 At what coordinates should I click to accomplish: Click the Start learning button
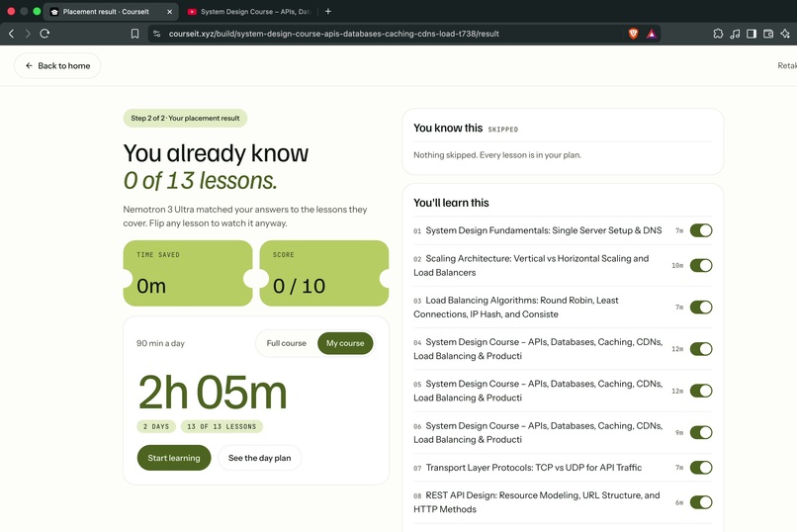[x=174, y=458]
